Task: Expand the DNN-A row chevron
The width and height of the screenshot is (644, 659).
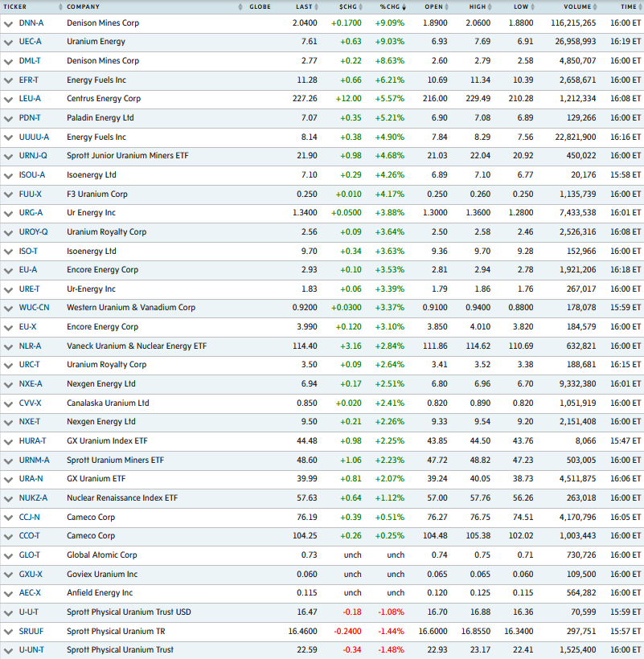Action: point(8,24)
